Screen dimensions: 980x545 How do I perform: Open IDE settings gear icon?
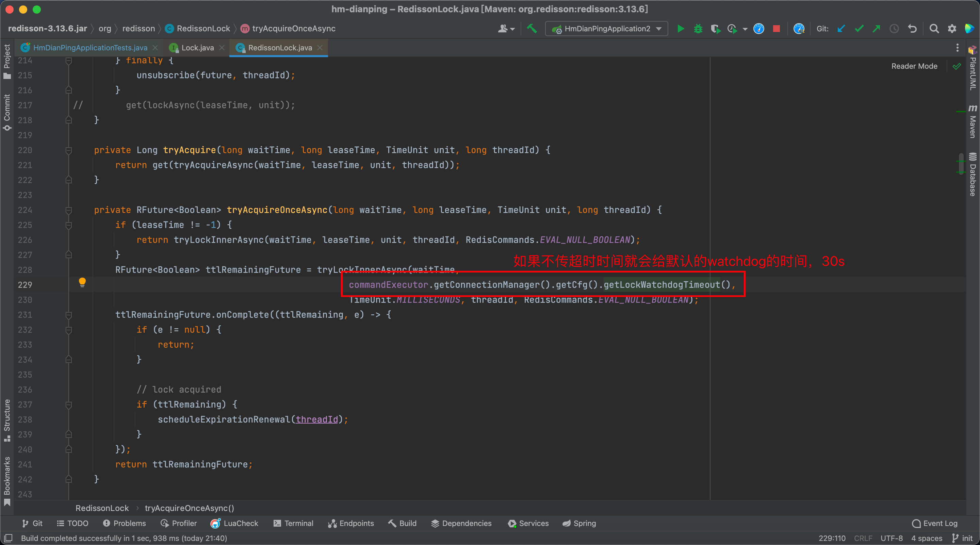(952, 29)
